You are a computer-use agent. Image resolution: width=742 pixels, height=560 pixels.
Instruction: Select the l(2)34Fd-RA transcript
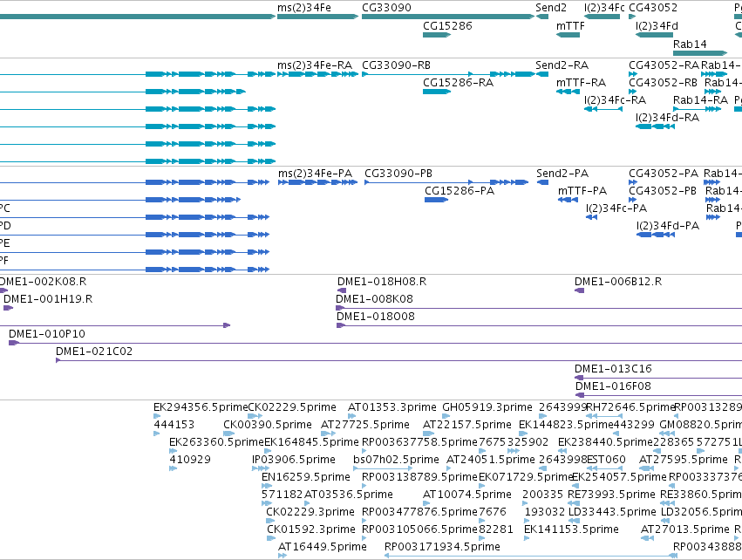(x=655, y=126)
